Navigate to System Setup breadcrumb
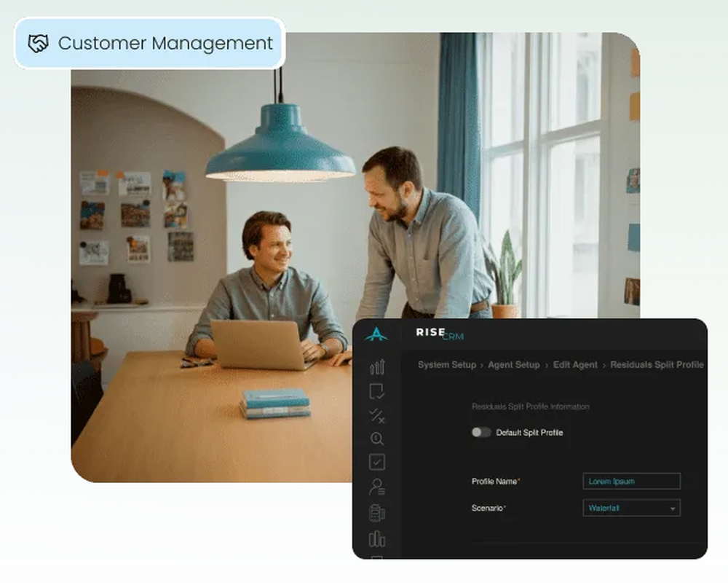The image size is (728, 585). 446,364
